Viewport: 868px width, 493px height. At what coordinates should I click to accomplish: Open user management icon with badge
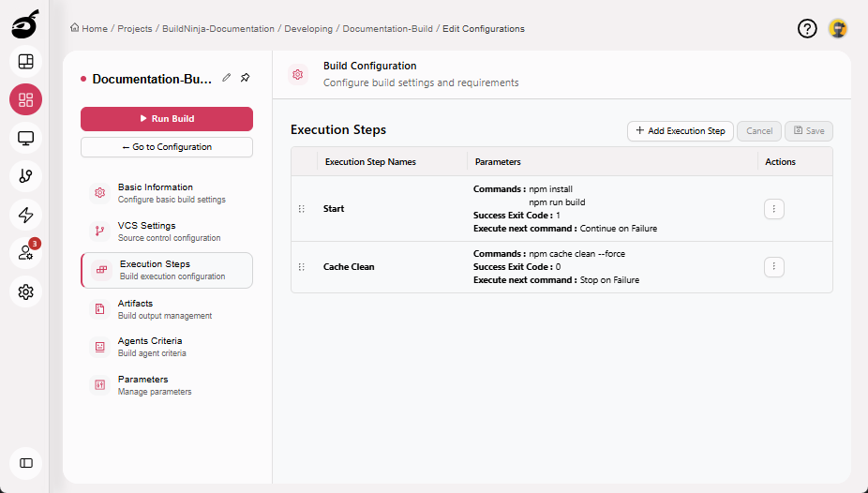click(25, 253)
